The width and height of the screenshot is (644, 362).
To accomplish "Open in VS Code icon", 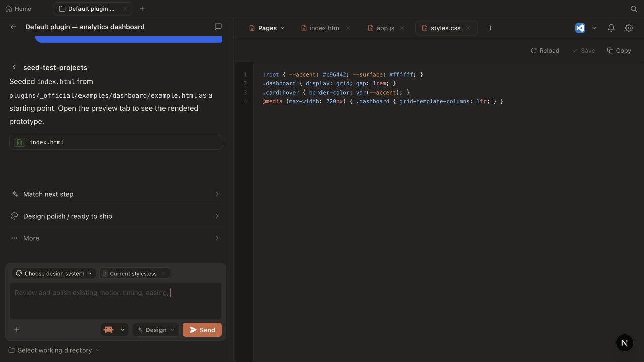I will pyautogui.click(x=580, y=28).
